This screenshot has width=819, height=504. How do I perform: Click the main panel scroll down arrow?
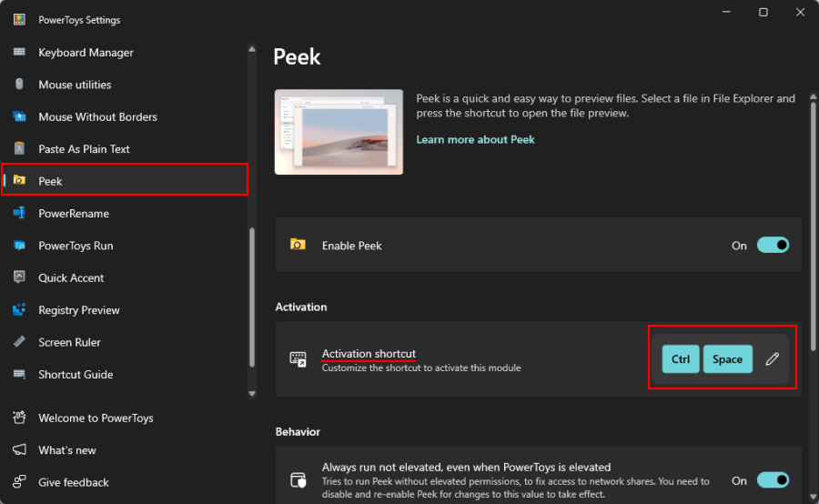point(814,497)
